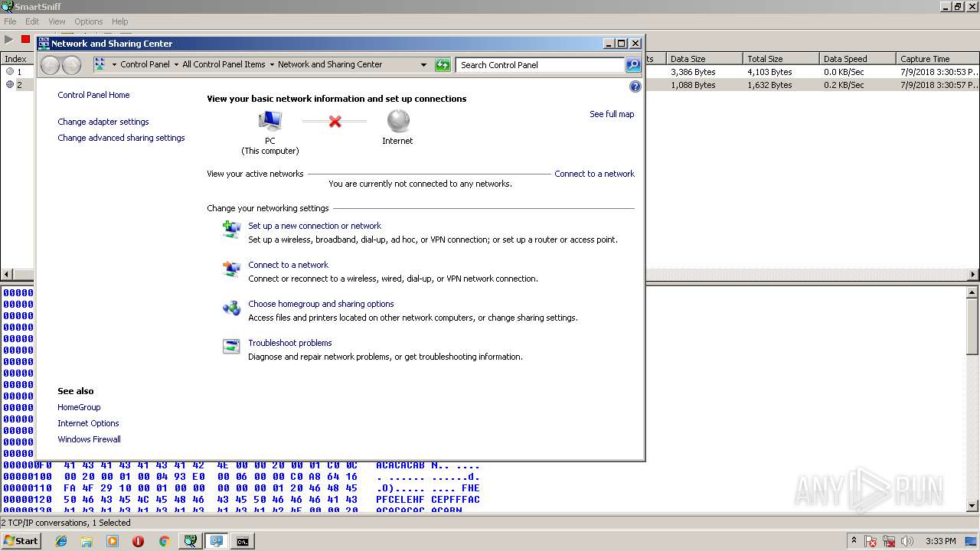
Task: Click the homegroup and sharing options icon
Action: point(231,308)
